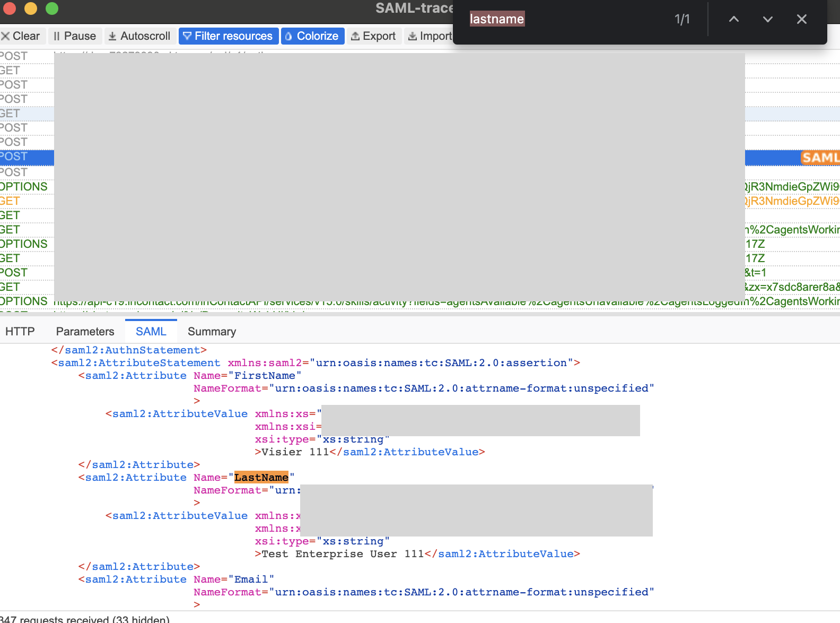The image size is (840, 623).
Task: Toggle the Colorize option
Action: click(312, 36)
